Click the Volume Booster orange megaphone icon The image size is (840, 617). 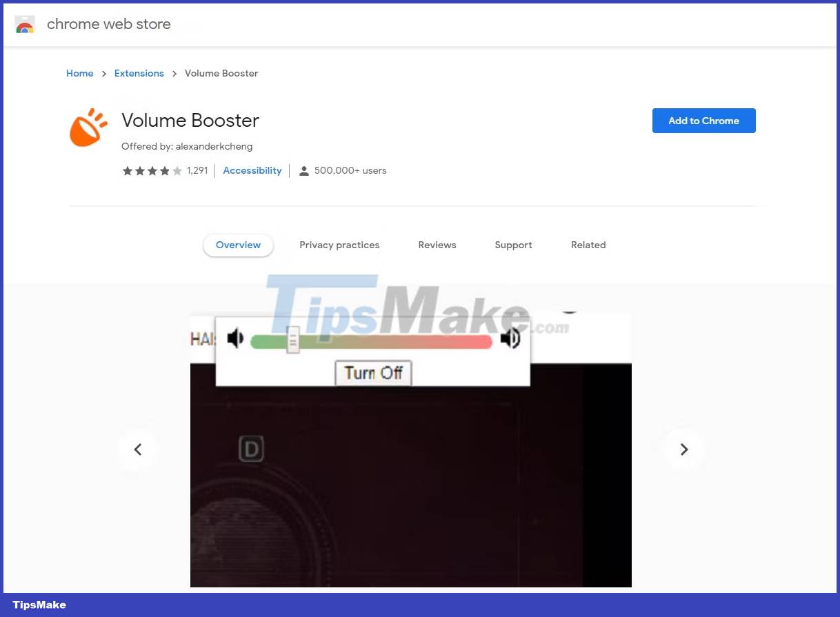89,128
